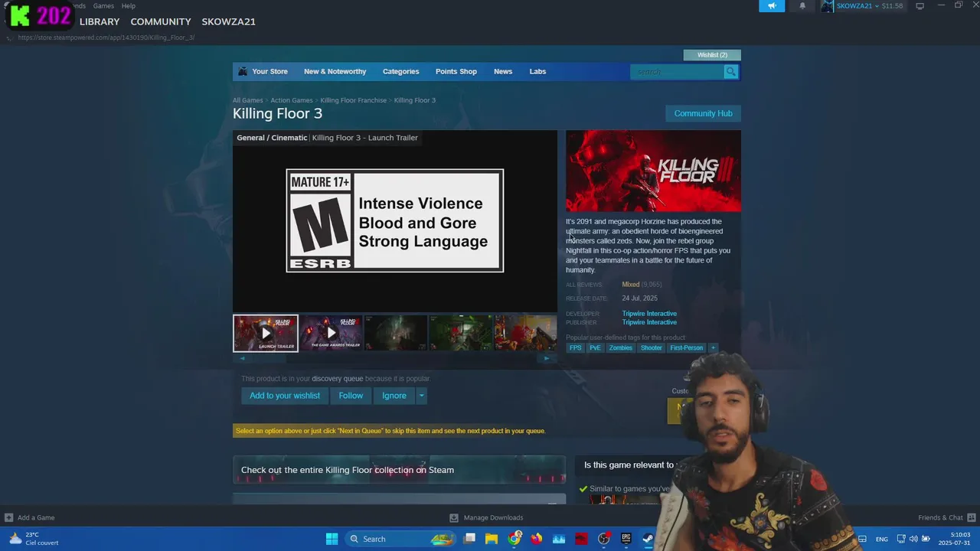Select the third dark screenshot thumbnail
Image resolution: width=980 pixels, height=551 pixels.
click(396, 333)
